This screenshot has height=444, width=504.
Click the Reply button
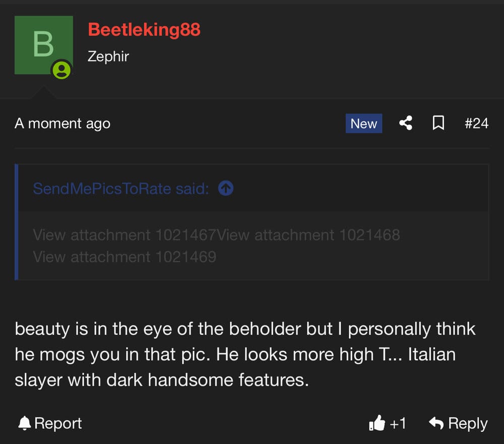pos(458,423)
